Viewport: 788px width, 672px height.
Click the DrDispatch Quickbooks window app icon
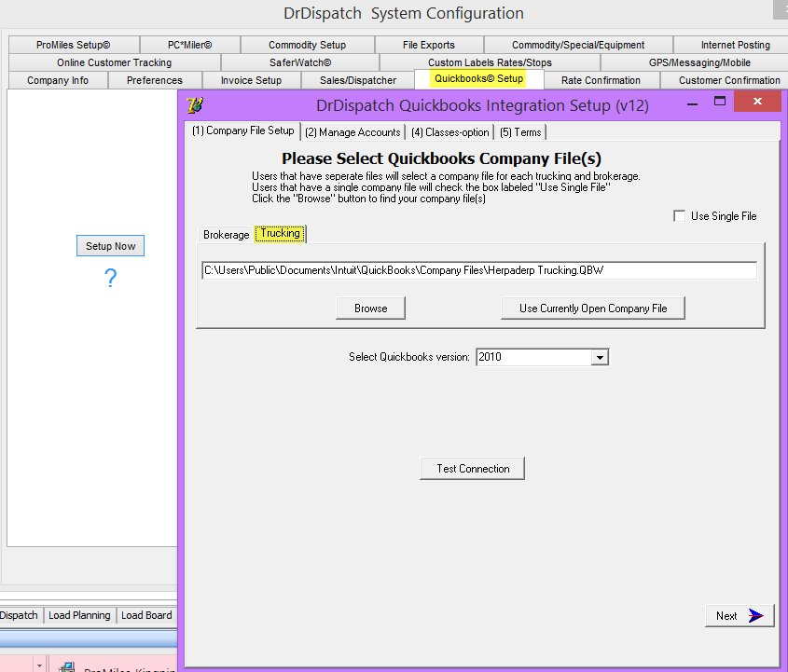point(195,105)
